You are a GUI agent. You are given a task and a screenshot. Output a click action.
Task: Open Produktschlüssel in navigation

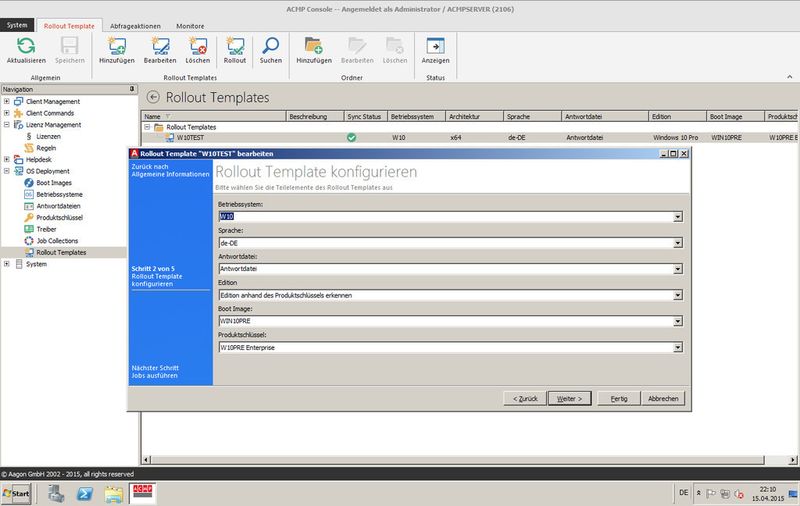tap(59, 218)
